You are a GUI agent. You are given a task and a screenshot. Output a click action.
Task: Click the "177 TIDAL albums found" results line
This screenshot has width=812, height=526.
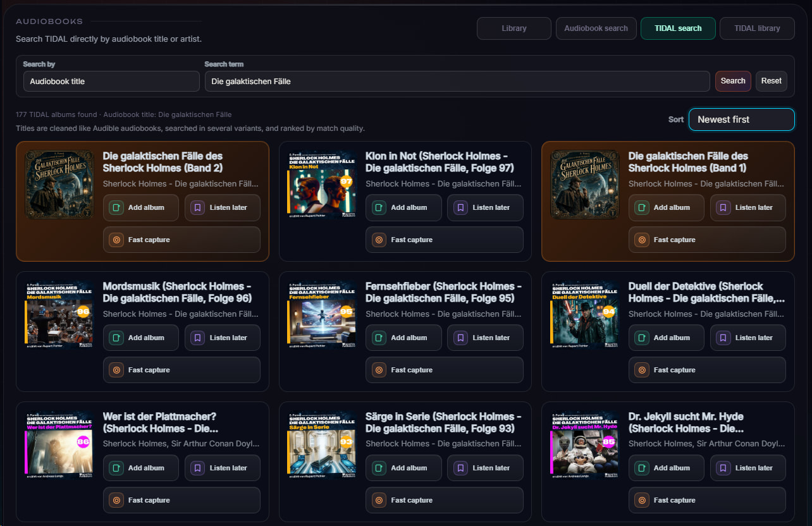(124, 114)
